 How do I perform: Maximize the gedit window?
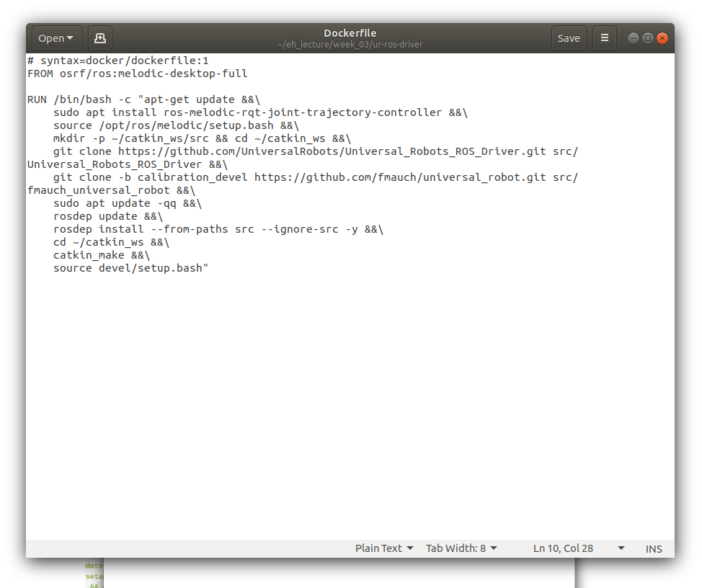pyautogui.click(x=648, y=38)
